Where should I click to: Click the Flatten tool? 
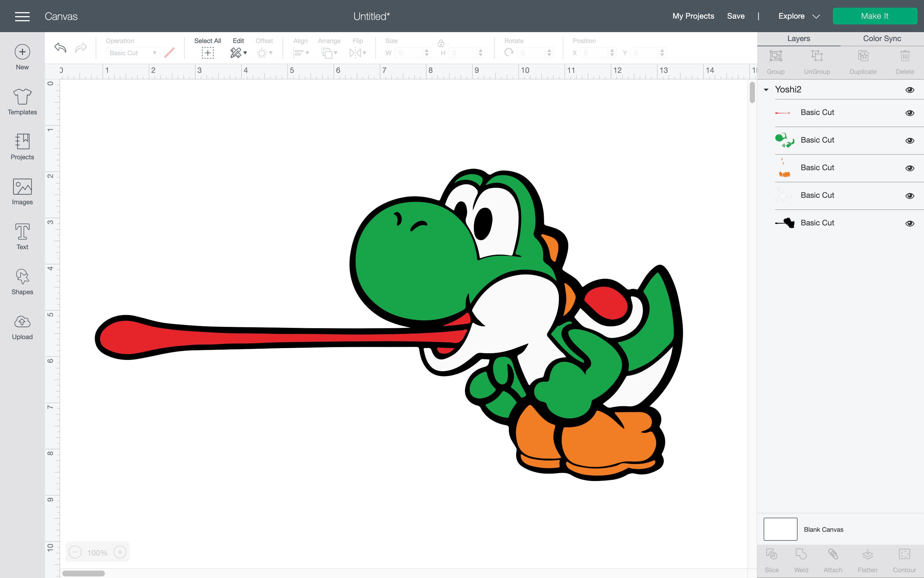[x=868, y=560]
